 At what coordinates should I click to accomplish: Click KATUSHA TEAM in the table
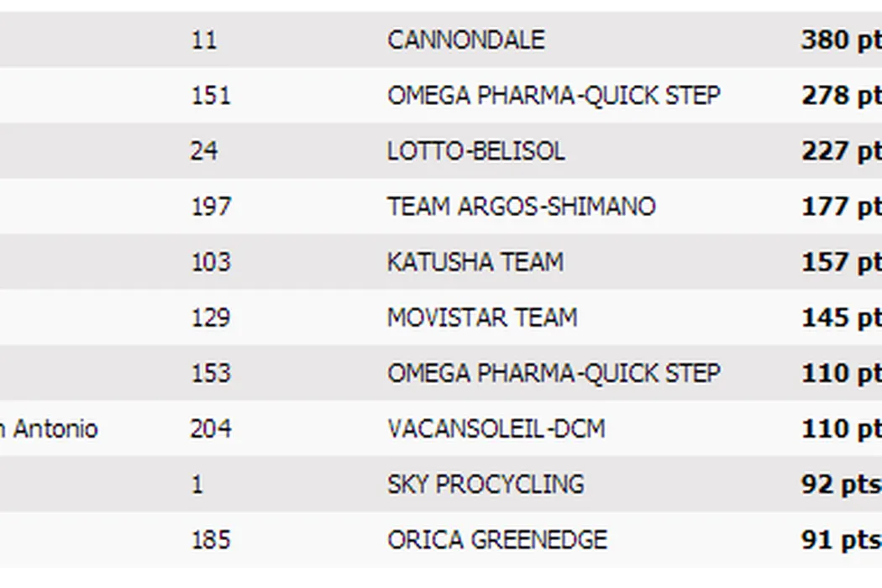pyautogui.click(x=475, y=262)
